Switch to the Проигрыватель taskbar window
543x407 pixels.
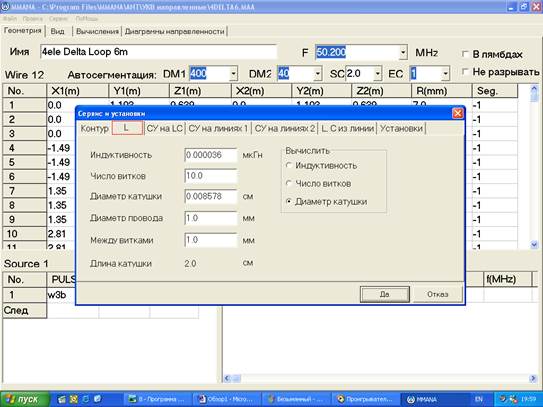click(x=365, y=399)
